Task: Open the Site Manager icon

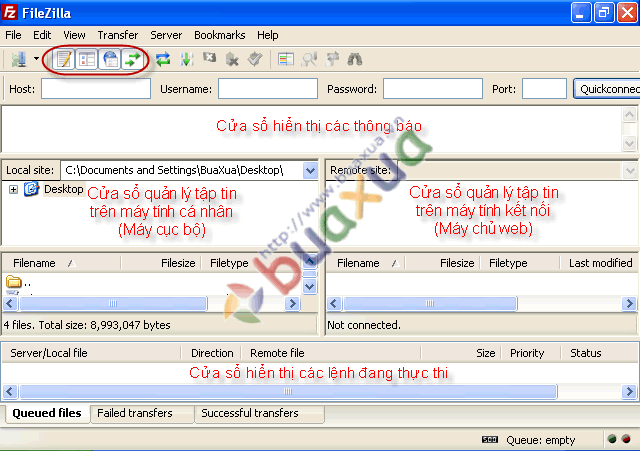Action: pos(19,60)
